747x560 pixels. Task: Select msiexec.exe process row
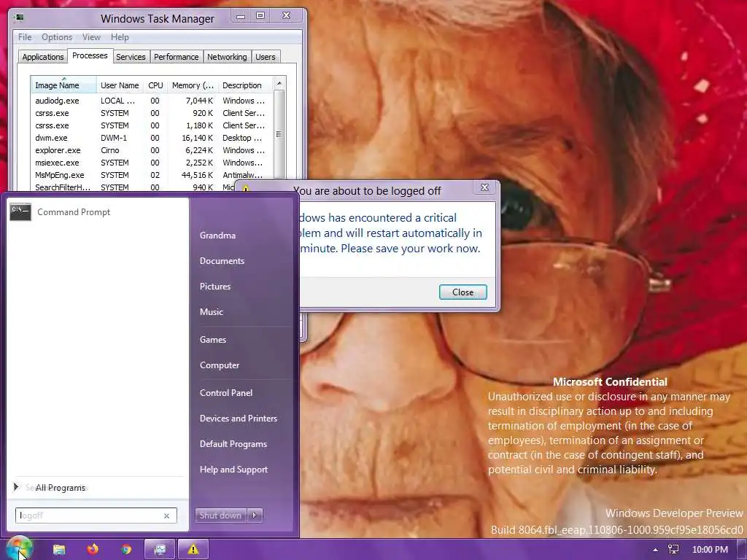(x=152, y=163)
